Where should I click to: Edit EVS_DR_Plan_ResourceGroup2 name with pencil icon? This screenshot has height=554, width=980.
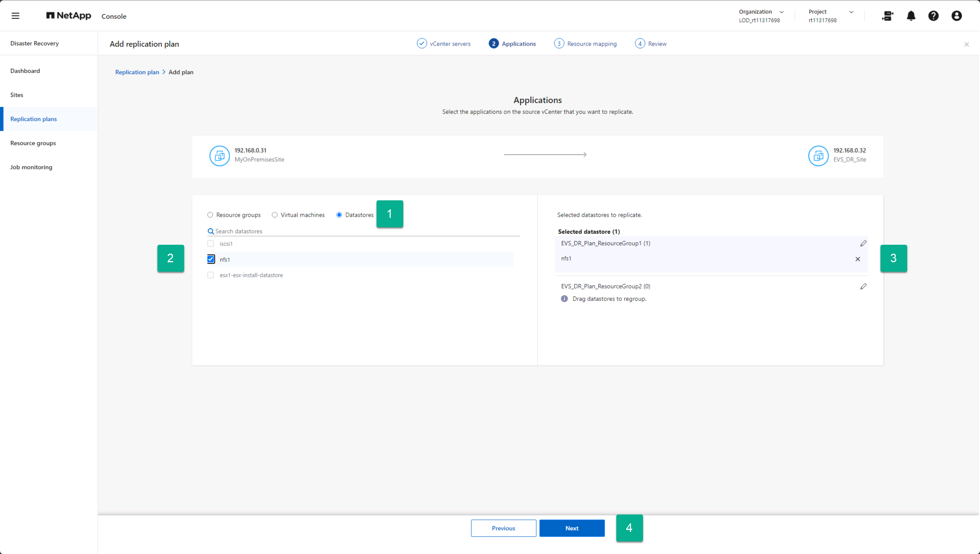click(x=863, y=286)
